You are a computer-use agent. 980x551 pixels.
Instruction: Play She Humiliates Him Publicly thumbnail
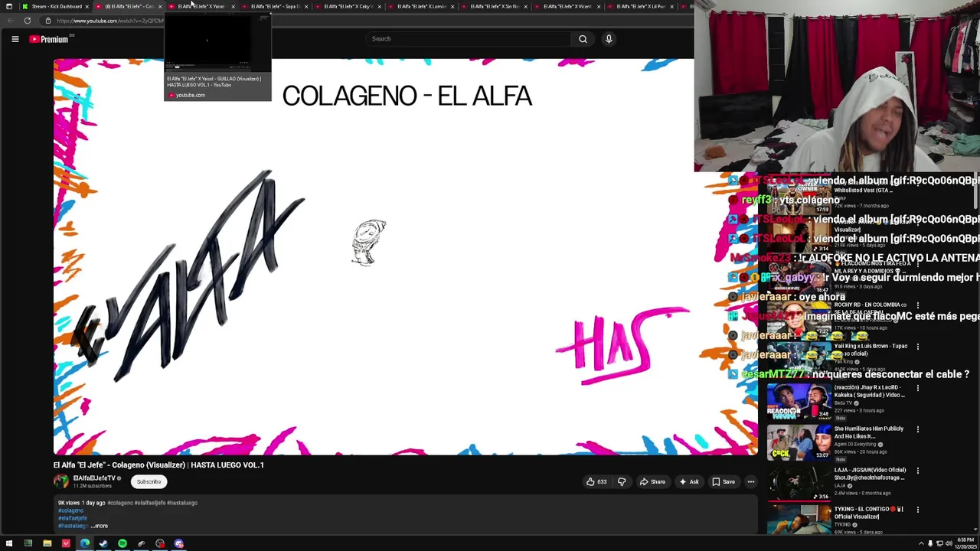799,442
